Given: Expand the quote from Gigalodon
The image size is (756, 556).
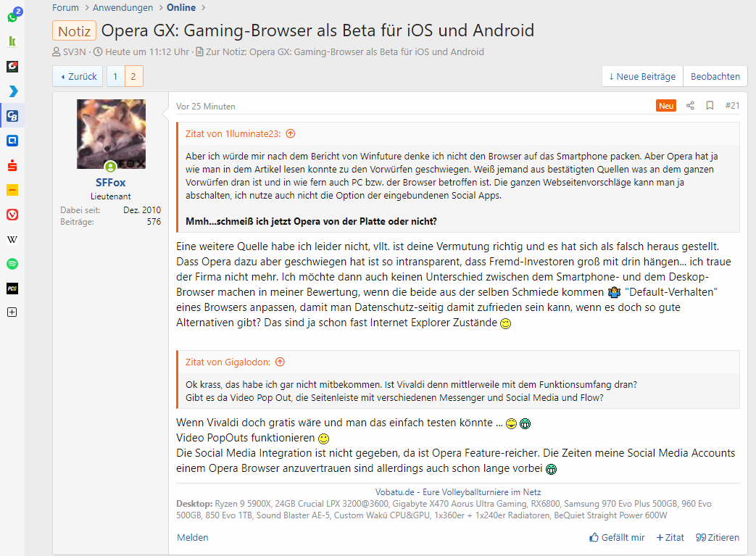Looking at the screenshot, I should (x=280, y=362).
